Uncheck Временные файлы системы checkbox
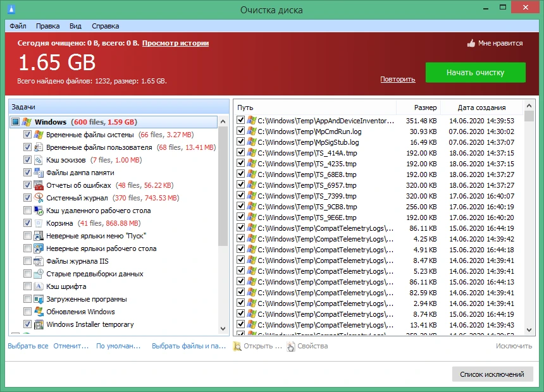Image resolution: width=544 pixels, height=392 pixels. pyautogui.click(x=27, y=135)
